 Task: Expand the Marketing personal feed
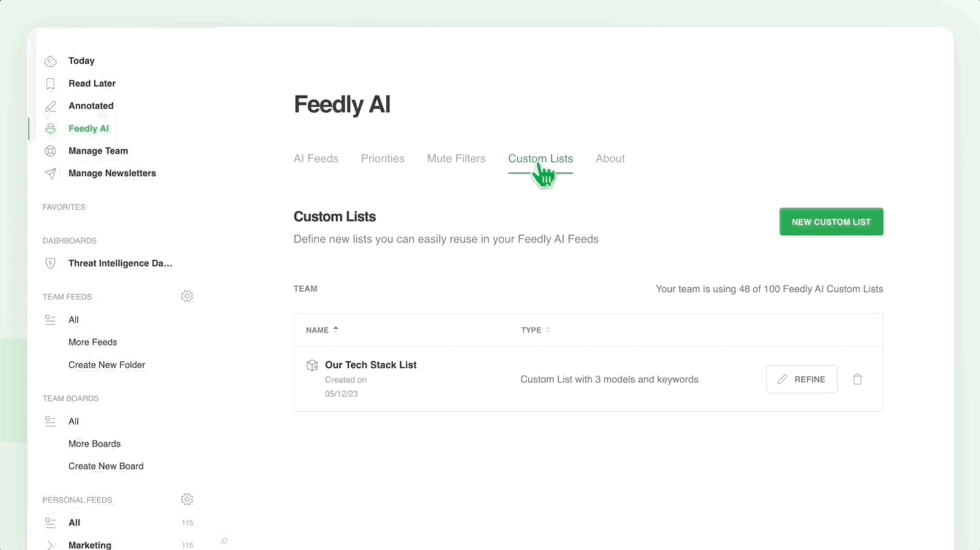pyautogui.click(x=51, y=544)
